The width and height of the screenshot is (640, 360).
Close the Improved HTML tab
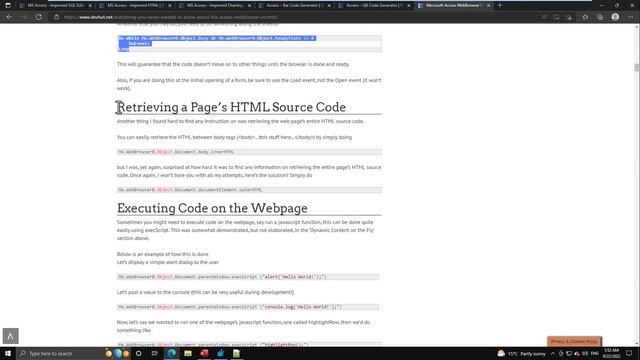point(170,6)
